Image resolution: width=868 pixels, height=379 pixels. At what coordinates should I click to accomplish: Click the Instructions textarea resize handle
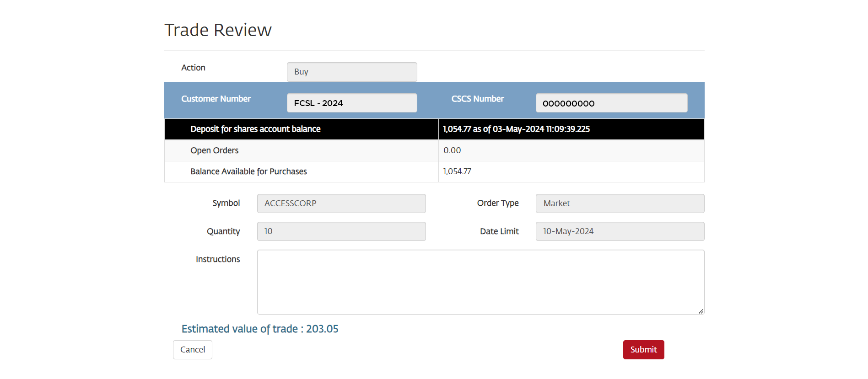click(701, 311)
